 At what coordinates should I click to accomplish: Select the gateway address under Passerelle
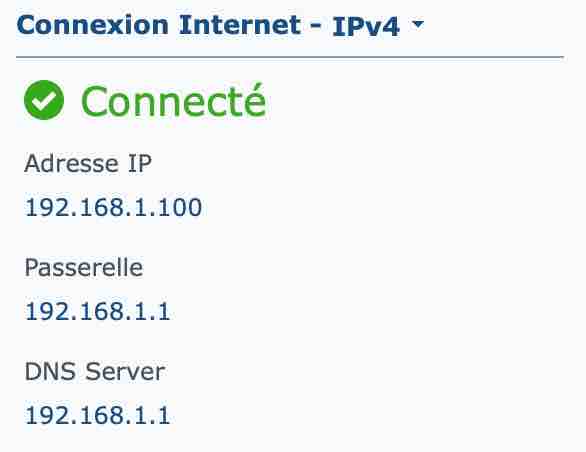point(97,311)
